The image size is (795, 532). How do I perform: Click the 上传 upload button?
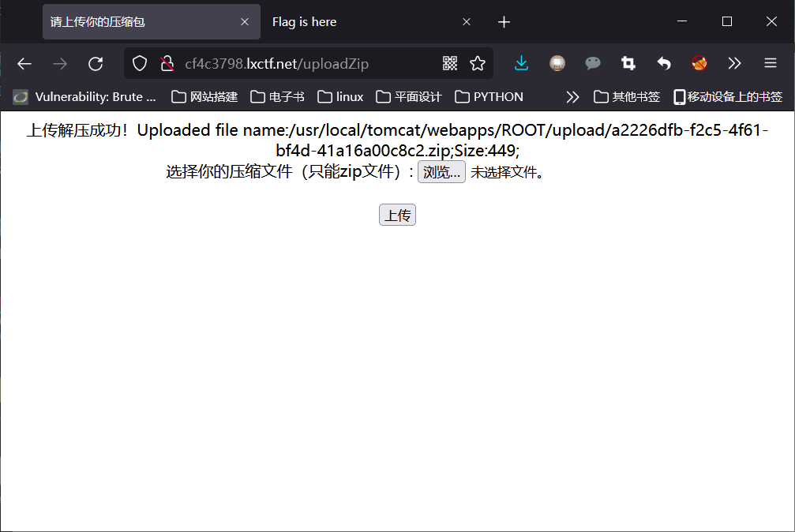point(398,215)
